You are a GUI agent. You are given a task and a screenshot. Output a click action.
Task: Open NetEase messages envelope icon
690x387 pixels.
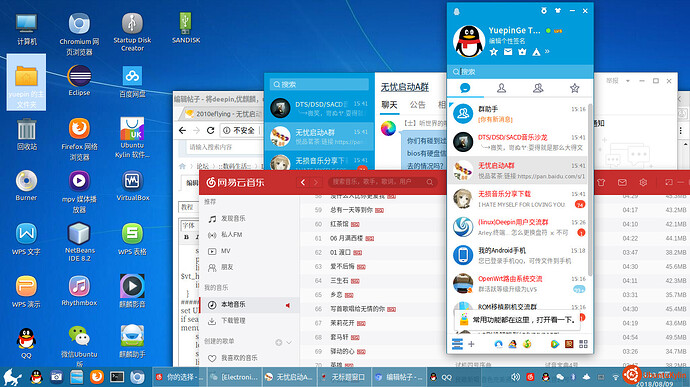[x=622, y=182]
